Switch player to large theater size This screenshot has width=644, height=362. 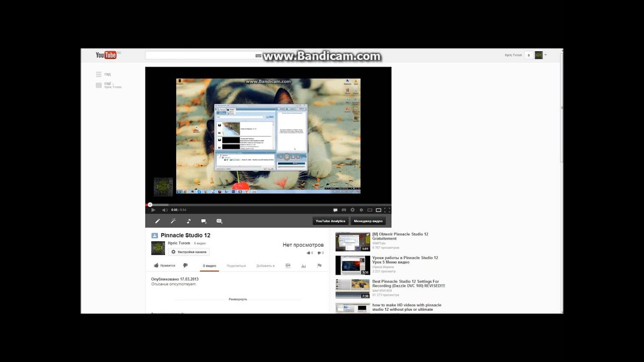(378, 210)
